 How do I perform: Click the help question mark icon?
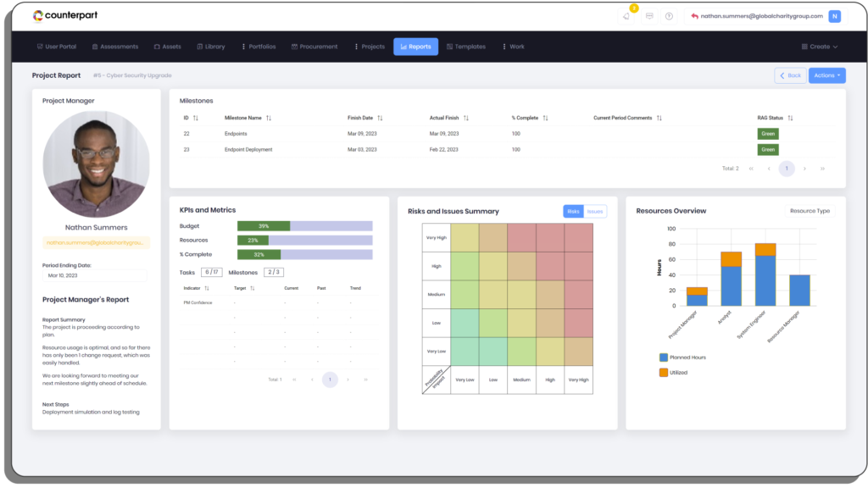pos(669,16)
